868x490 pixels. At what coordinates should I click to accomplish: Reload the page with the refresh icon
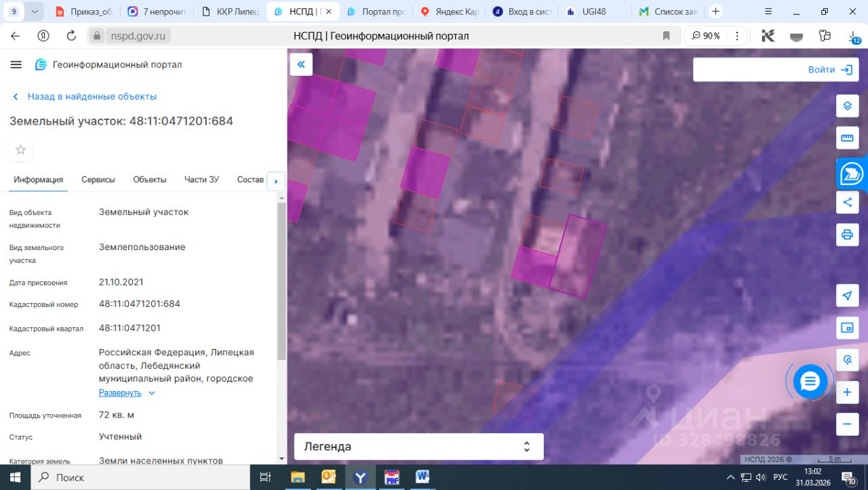71,36
